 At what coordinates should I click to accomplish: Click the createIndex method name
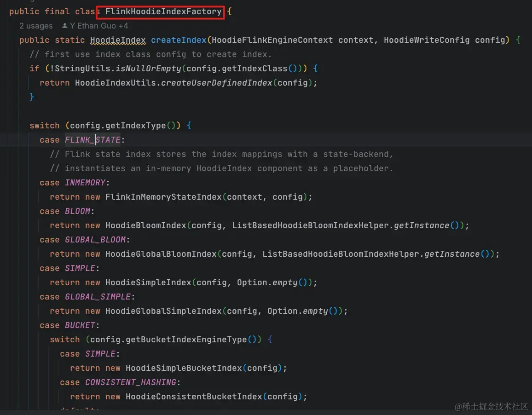(x=179, y=40)
